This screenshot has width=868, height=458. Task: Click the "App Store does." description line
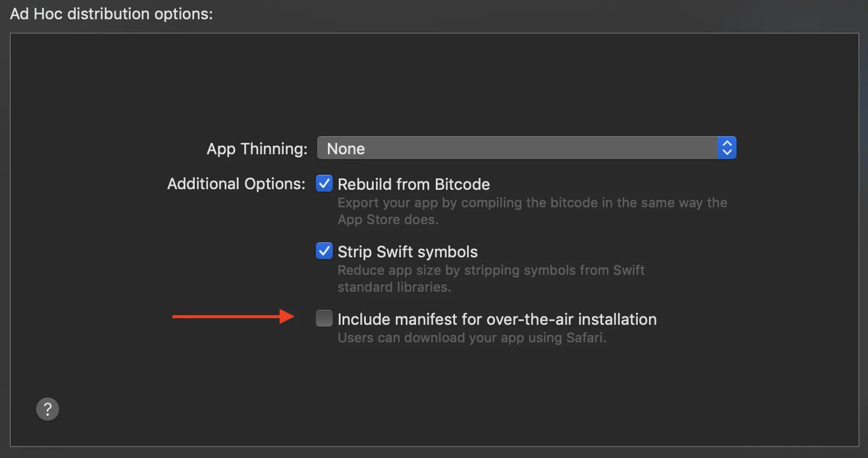tap(388, 219)
